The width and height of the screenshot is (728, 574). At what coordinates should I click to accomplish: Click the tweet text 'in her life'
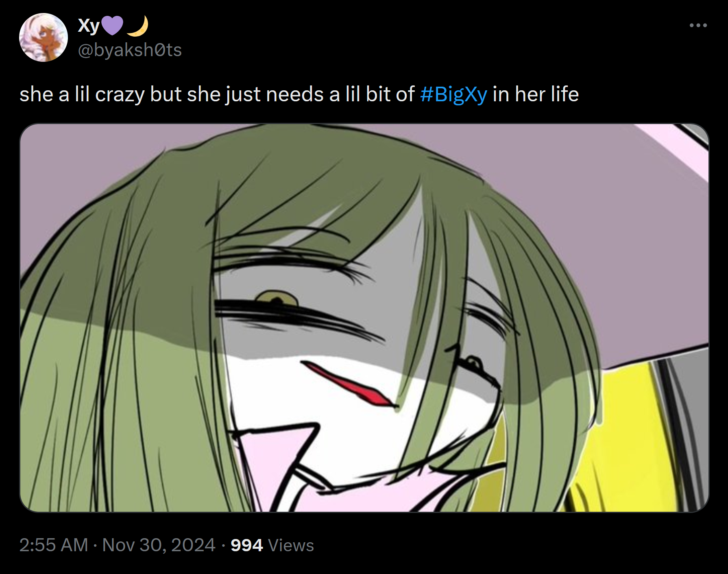click(536, 94)
